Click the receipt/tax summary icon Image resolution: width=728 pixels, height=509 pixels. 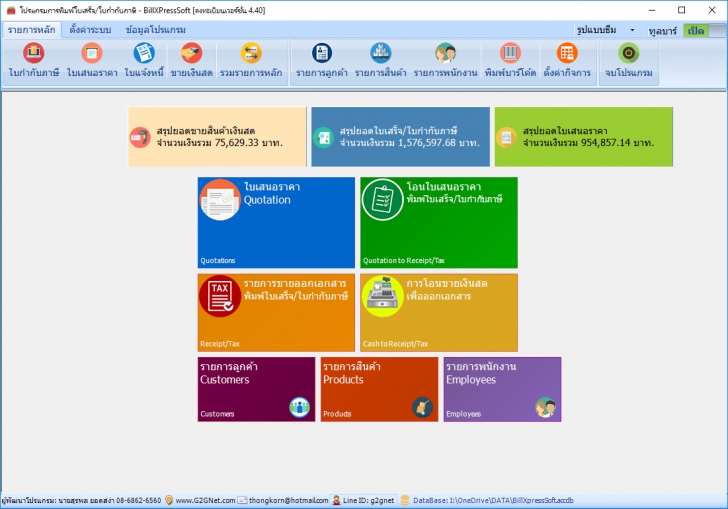tap(323, 137)
